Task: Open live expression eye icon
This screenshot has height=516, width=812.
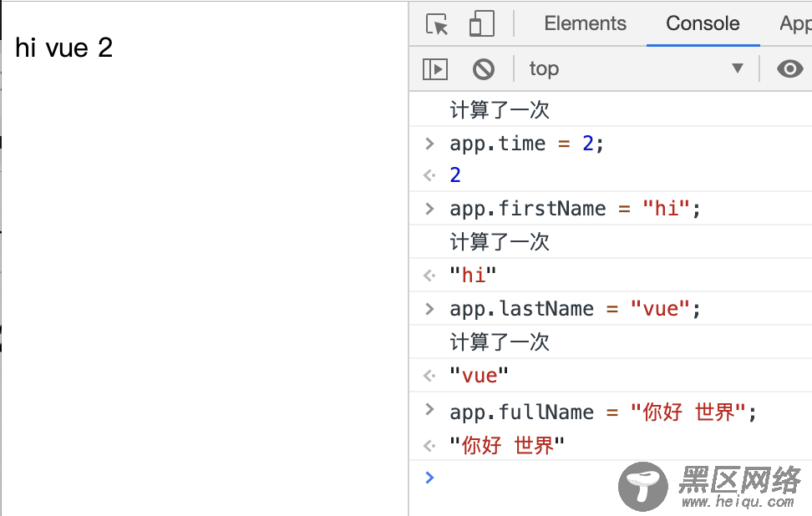Action: click(789, 68)
